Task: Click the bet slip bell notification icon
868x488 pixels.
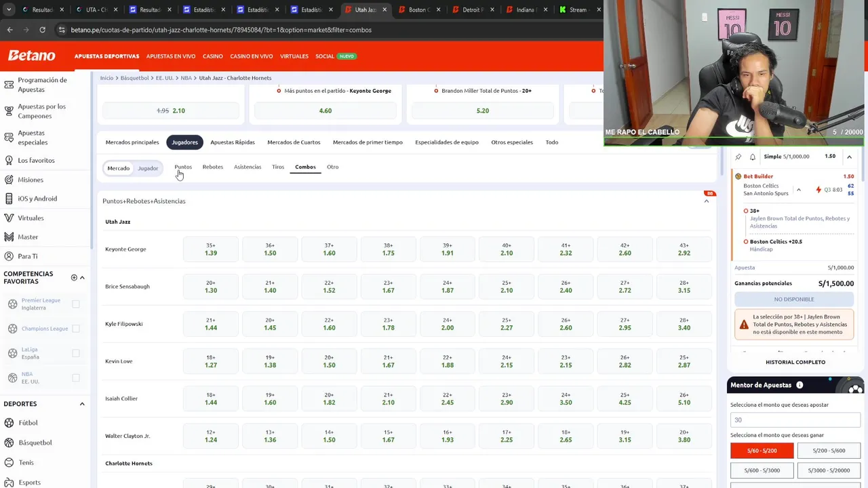Action: [753, 157]
